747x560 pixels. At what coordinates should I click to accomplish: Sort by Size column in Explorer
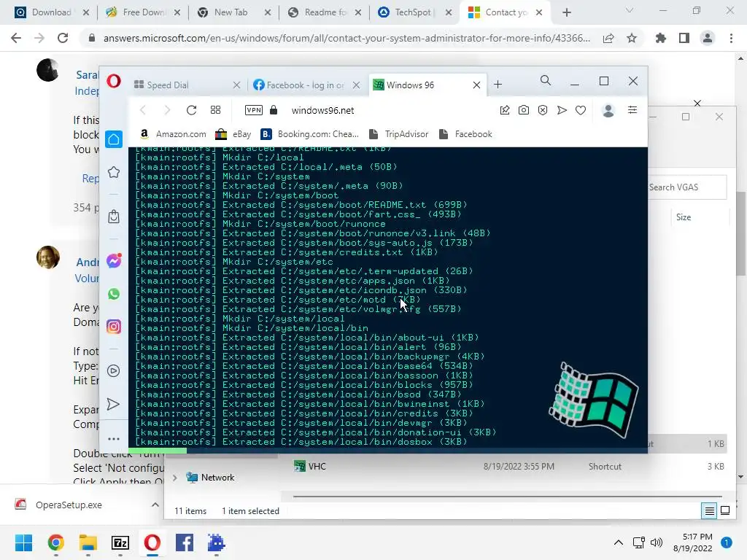[x=683, y=217]
